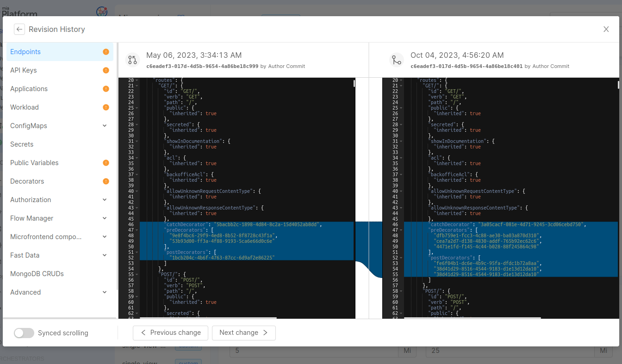This screenshot has height=364, width=622.
Task: Click the branch icon beside Oct 04 revision
Action: (x=397, y=60)
